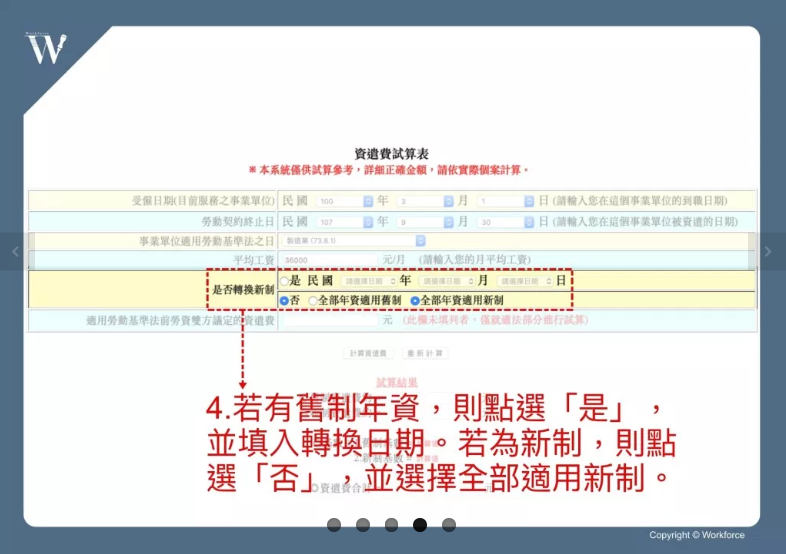Click the 勞資雙方議定的資遣費 input field

(330, 320)
